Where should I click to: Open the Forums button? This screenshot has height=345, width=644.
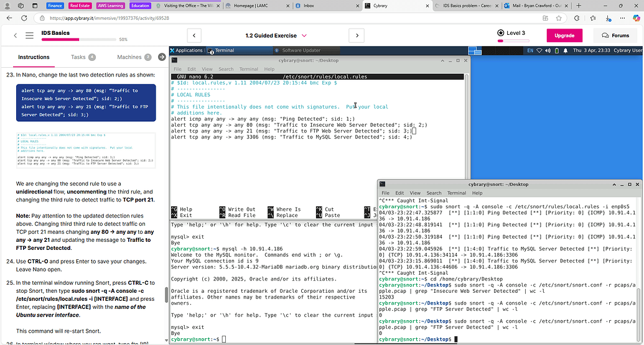tap(615, 35)
